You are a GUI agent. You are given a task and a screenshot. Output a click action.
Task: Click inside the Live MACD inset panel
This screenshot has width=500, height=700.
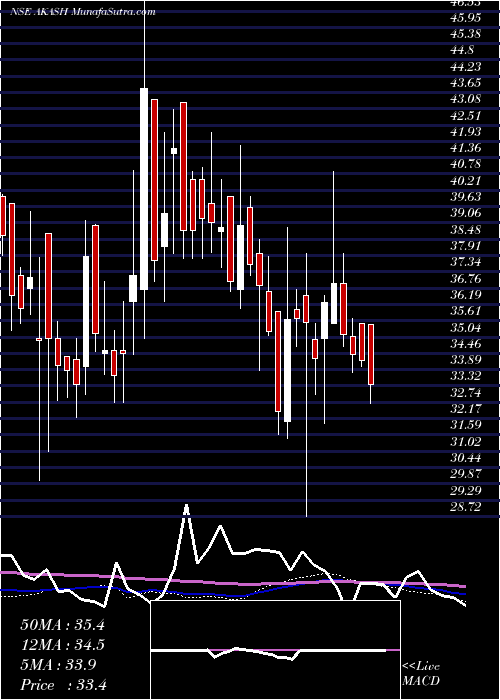pos(276,650)
